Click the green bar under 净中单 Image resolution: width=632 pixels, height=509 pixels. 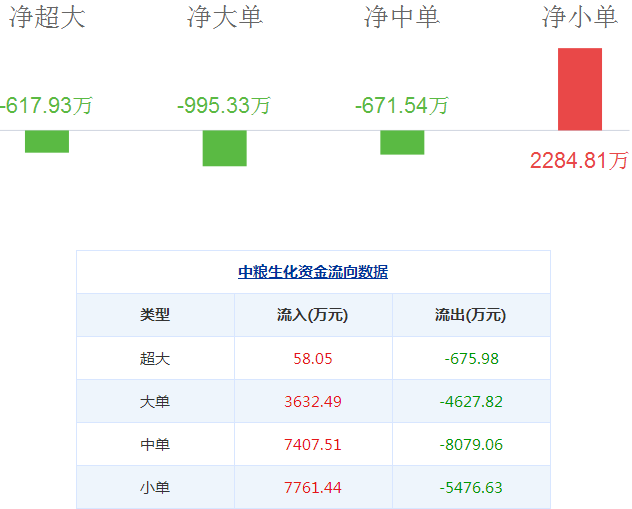pos(402,142)
